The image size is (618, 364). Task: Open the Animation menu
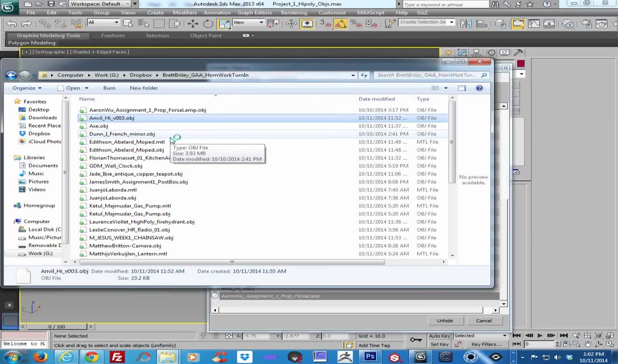coord(217,13)
